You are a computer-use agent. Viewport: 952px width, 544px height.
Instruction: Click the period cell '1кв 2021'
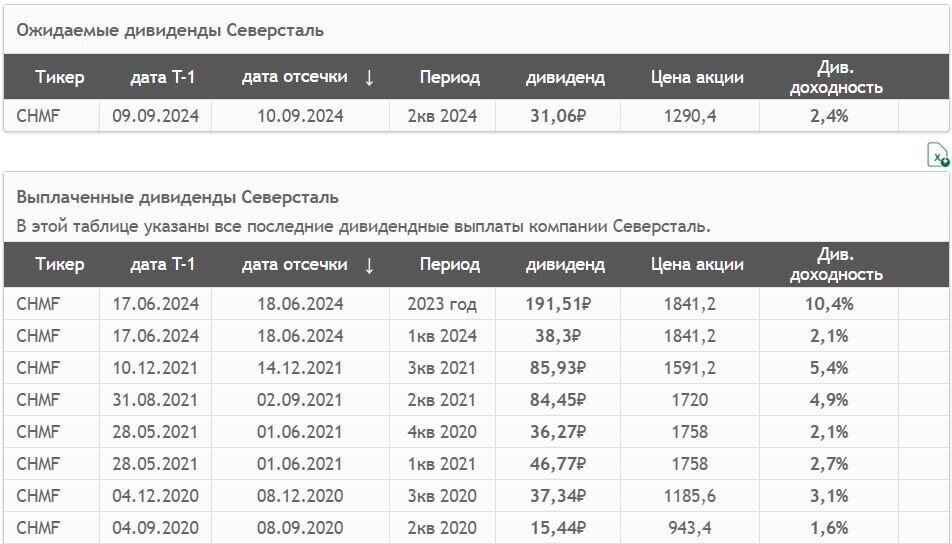tap(442, 464)
